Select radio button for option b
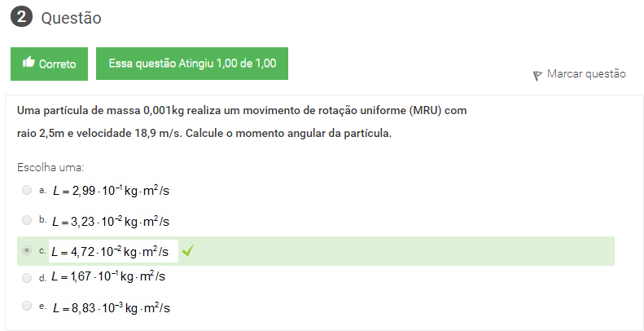 tap(27, 220)
